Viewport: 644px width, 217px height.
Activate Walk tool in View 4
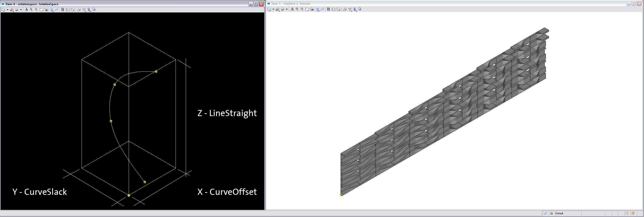(x=63, y=10)
